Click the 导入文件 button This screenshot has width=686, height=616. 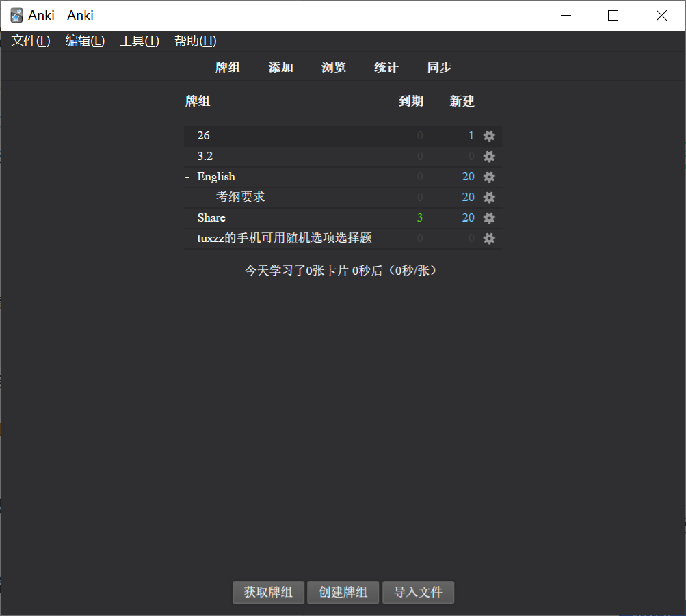(x=419, y=592)
